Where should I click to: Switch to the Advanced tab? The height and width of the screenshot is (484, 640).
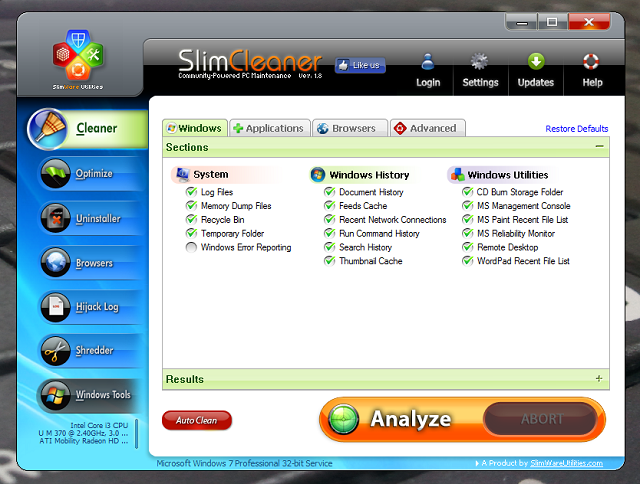click(427, 128)
